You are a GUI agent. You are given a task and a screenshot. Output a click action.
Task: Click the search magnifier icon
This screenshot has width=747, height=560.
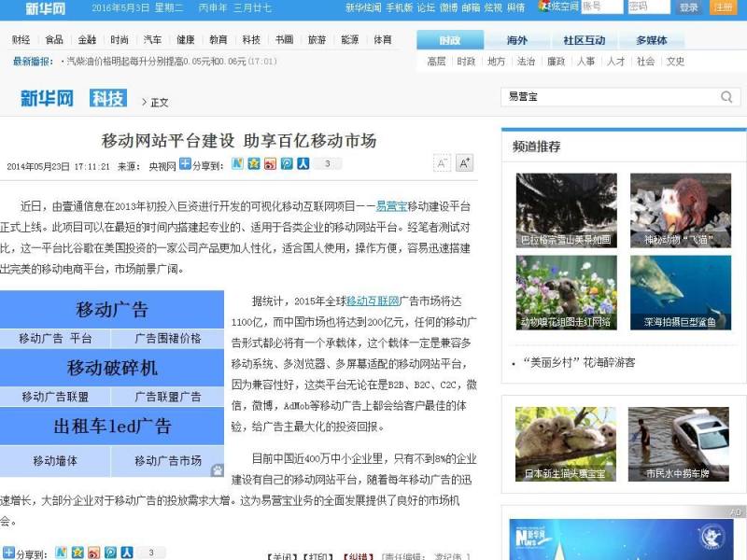coord(727,96)
